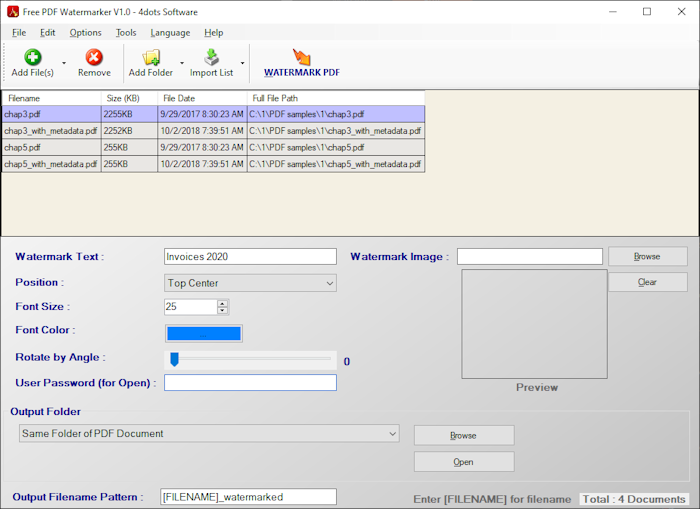This screenshot has width=700, height=509.
Task: Click the Add Folder icon
Action: coord(151,57)
